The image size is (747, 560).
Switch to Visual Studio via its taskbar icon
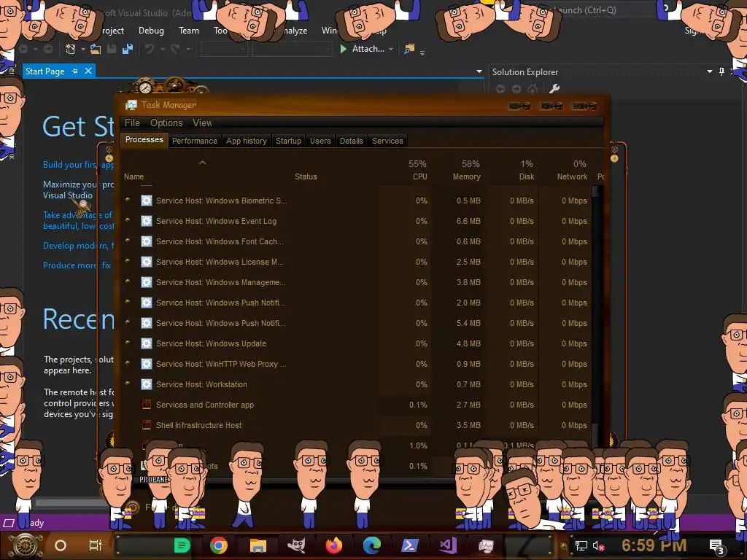point(448,545)
